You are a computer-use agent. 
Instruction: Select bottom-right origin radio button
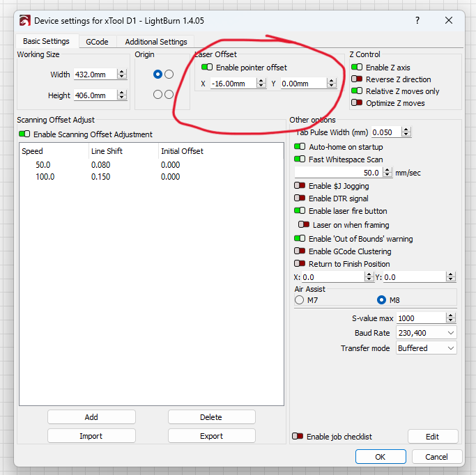click(169, 94)
